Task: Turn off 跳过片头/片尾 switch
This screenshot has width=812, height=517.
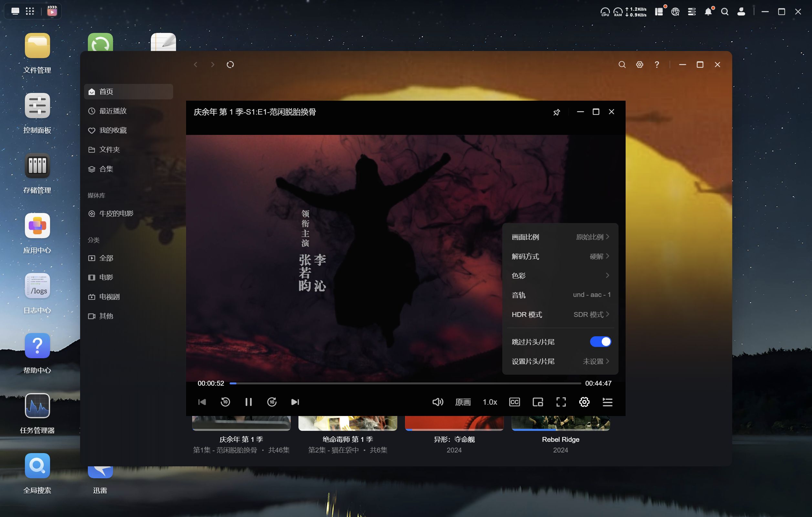Action: click(600, 342)
